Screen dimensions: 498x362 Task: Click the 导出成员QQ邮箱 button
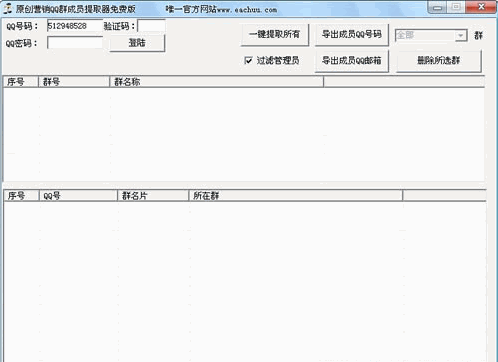[352, 61]
